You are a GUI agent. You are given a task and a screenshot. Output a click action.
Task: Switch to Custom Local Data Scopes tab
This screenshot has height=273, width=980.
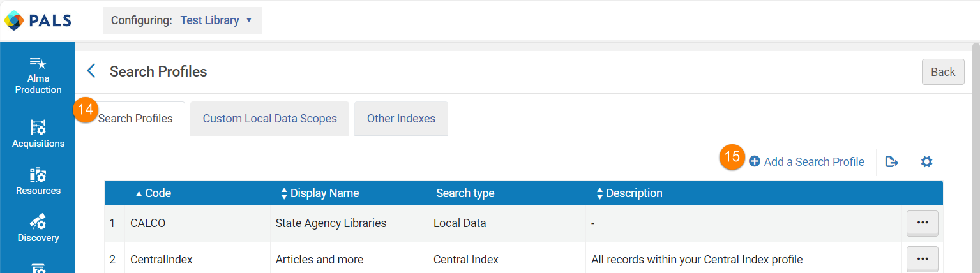point(270,119)
